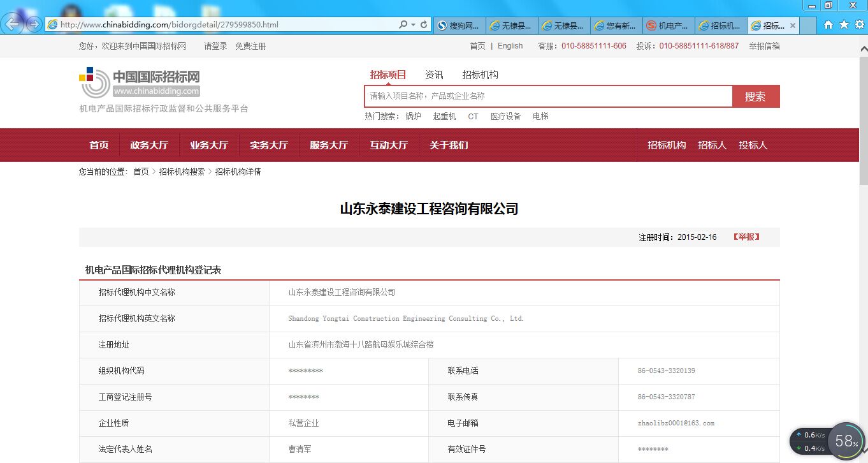Click the customer service number 010-58851111-606
868x463 pixels.
(x=594, y=46)
